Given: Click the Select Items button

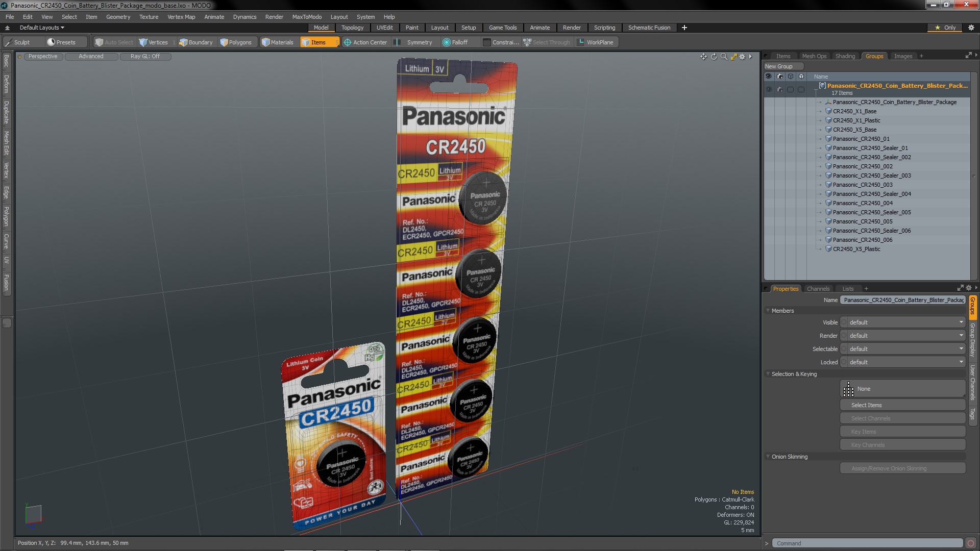Looking at the screenshot, I should point(902,405).
